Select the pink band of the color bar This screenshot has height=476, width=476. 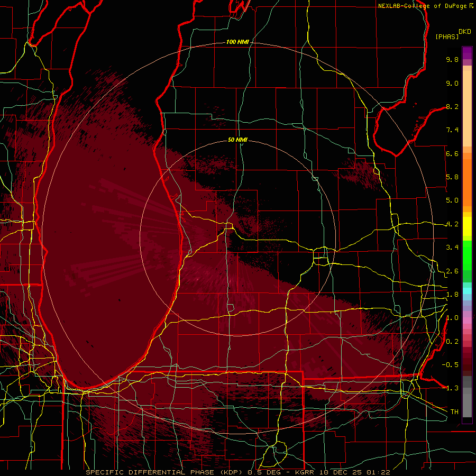pyautogui.click(x=467, y=321)
